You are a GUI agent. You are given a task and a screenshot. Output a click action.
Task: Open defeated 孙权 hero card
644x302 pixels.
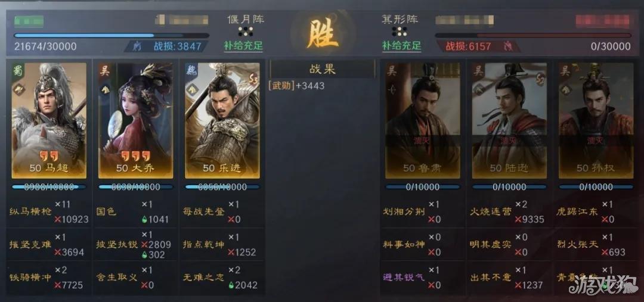[596, 120]
